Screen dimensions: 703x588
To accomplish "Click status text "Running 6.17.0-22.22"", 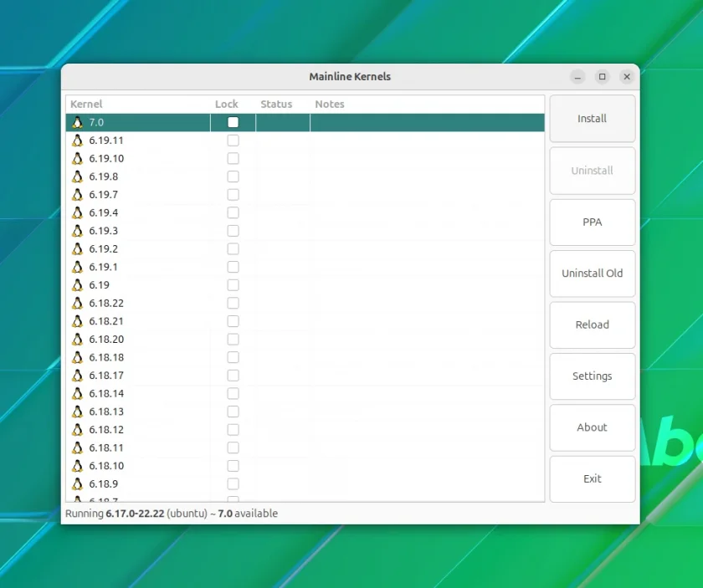I will pyautogui.click(x=115, y=514).
